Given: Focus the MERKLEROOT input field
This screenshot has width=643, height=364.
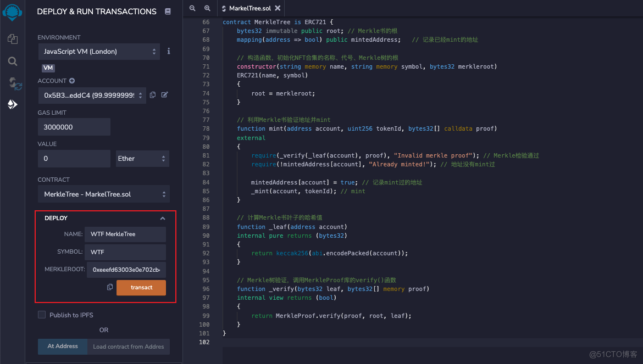Looking at the screenshot, I should [126, 270].
